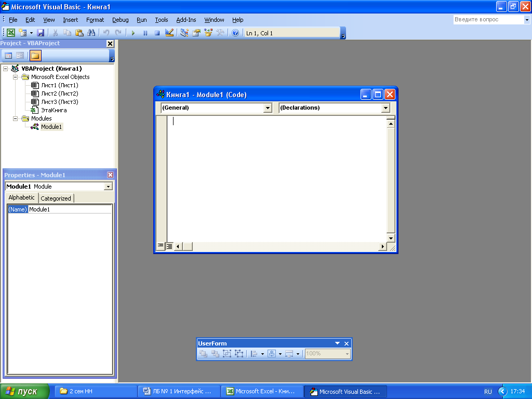Open the Module1 Module object dropdown

point(108,187)
